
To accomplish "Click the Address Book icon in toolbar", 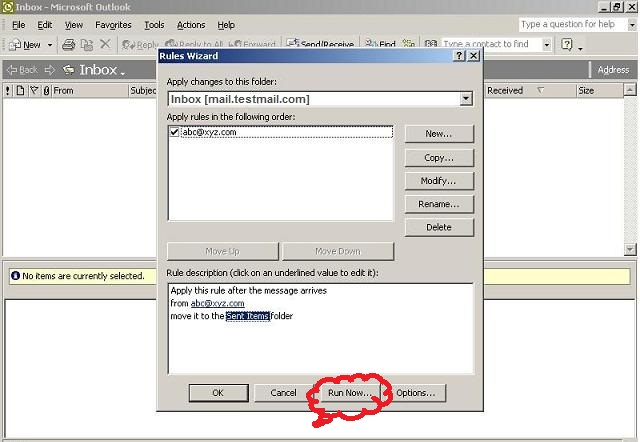I will [x=431, y=44].
